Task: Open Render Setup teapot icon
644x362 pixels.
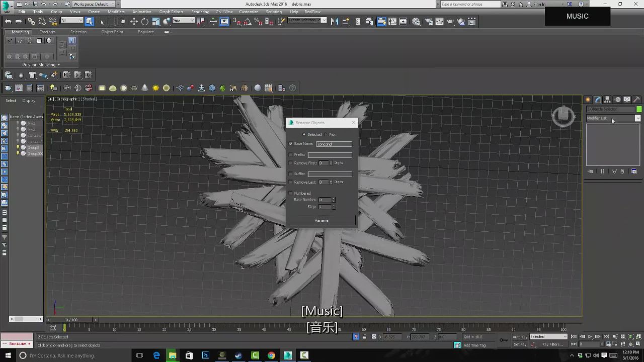Action: tap(429, 21)
